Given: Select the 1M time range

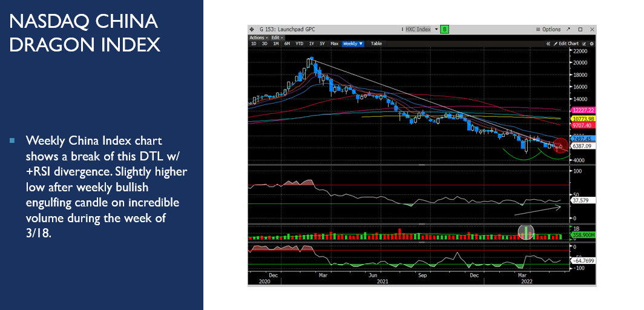Looking at the screenshot, I should pos(276,44).
